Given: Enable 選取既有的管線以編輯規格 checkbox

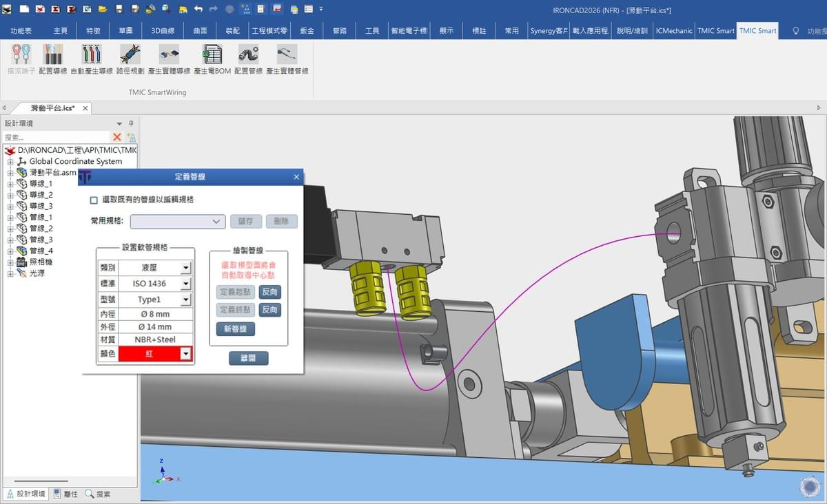Looking at the screenshot, I should point(94,200).
